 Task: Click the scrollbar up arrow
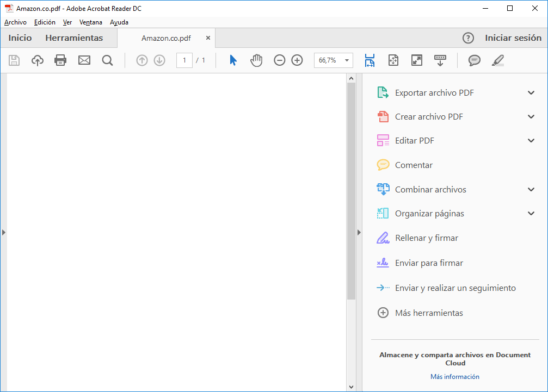[351, 78]
